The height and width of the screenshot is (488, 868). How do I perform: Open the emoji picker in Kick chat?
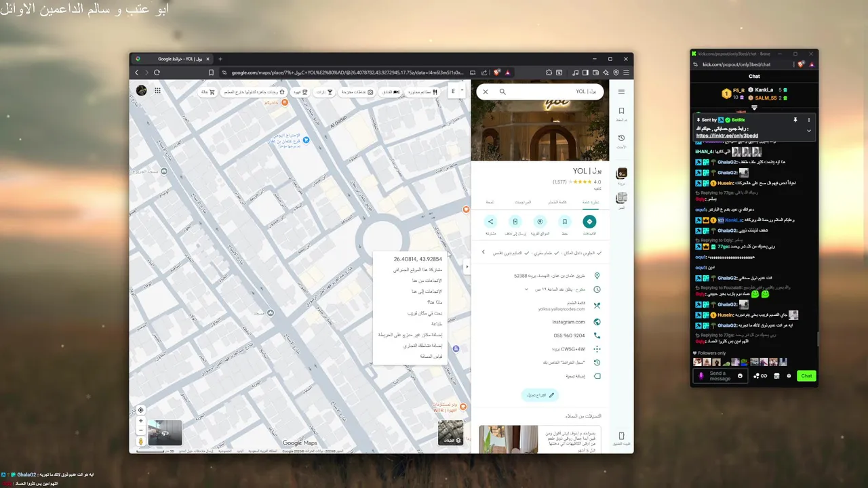click(x=740, y=375)
